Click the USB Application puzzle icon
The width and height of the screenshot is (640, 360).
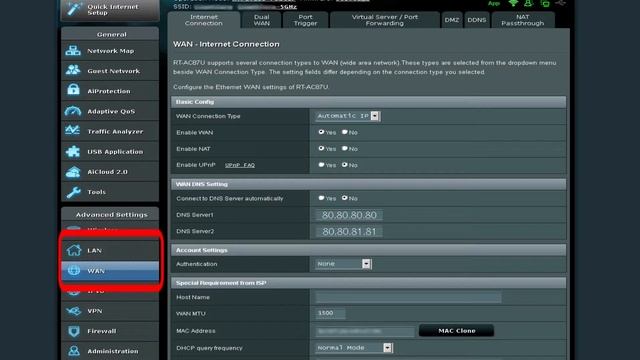coord(73,151)
